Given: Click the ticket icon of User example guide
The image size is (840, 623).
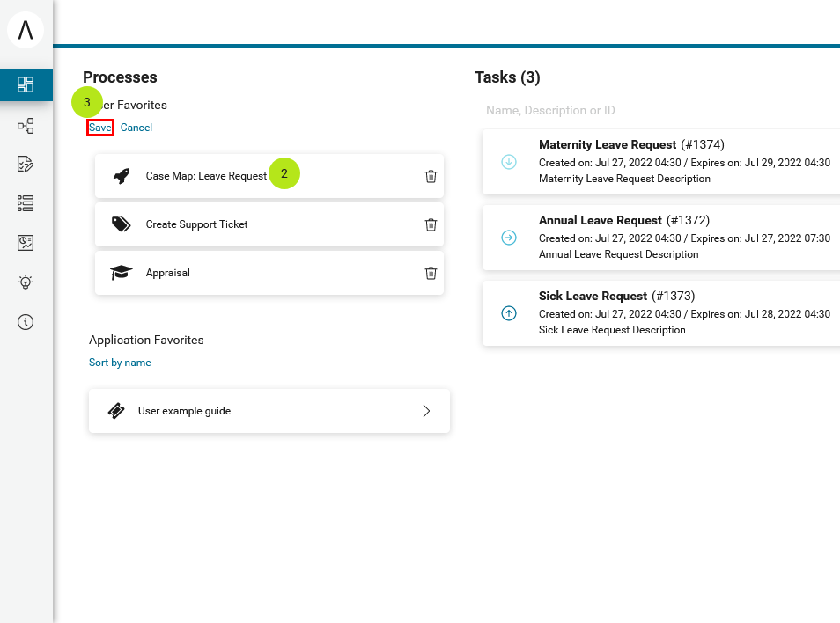Looking at the screenshot, I should click(x=116, y=411).
